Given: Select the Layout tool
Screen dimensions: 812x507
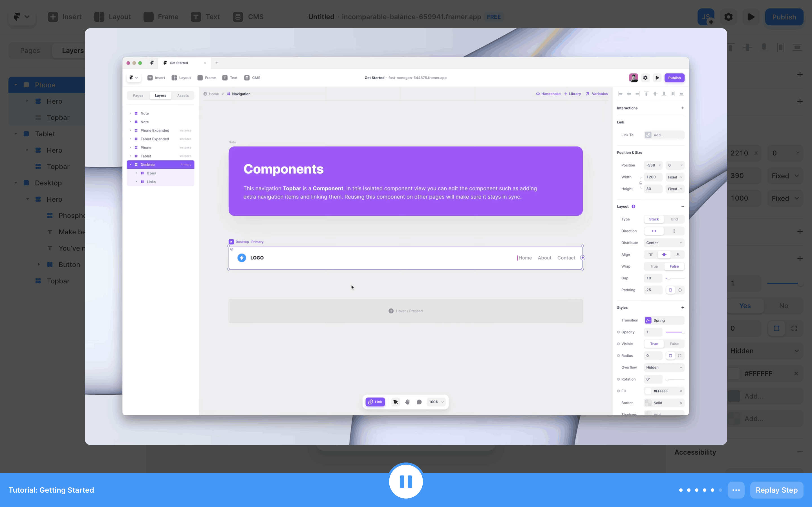Looking at the screenshot, I should point(112,17).
